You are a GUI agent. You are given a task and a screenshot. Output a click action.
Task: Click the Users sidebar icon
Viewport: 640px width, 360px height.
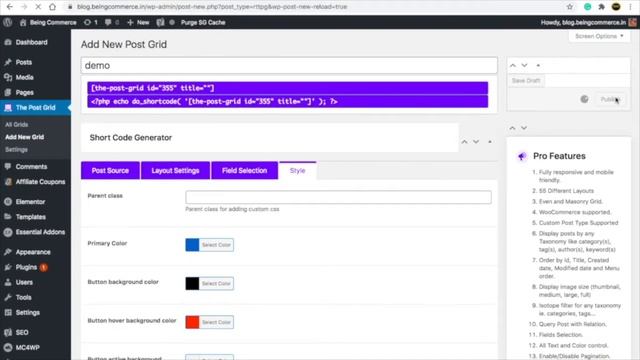8,282
